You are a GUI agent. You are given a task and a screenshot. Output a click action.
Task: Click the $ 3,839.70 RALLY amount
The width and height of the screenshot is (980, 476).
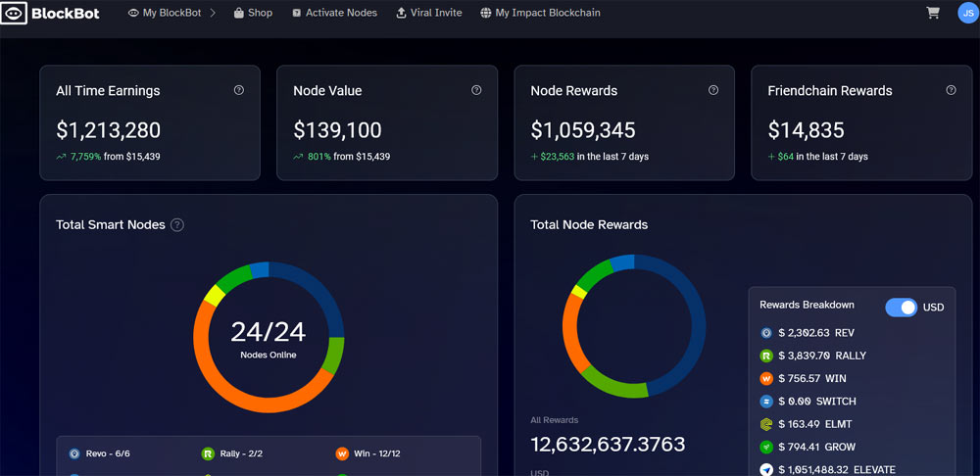tap(822, 356)
